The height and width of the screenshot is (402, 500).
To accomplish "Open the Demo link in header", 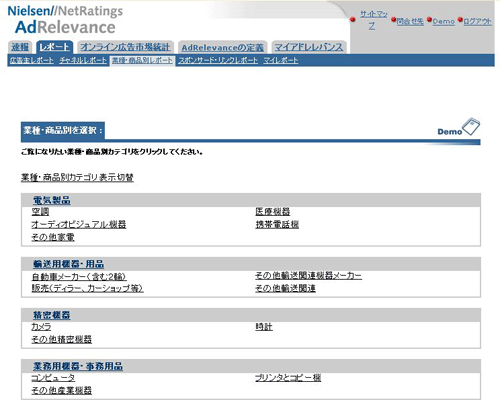I will [444, 21].
